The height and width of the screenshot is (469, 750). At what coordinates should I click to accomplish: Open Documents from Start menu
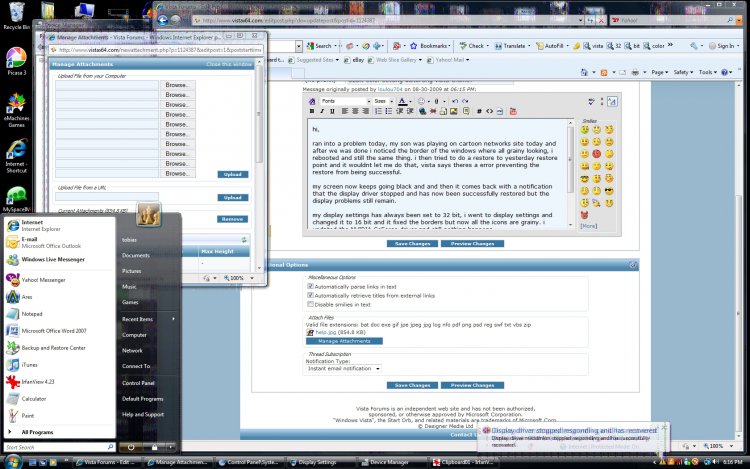135,255
